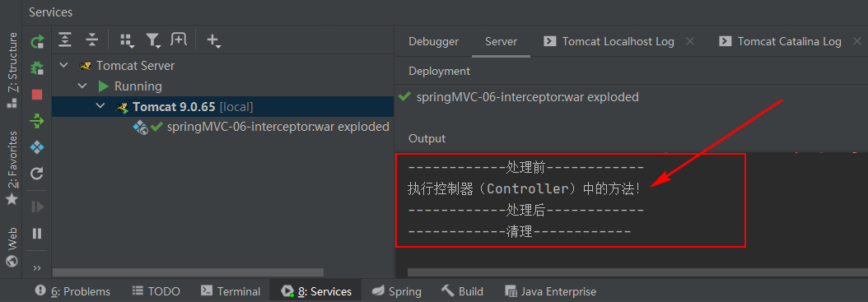
Task: Stop the running Tomcat with red square
Action: (37, 95)
